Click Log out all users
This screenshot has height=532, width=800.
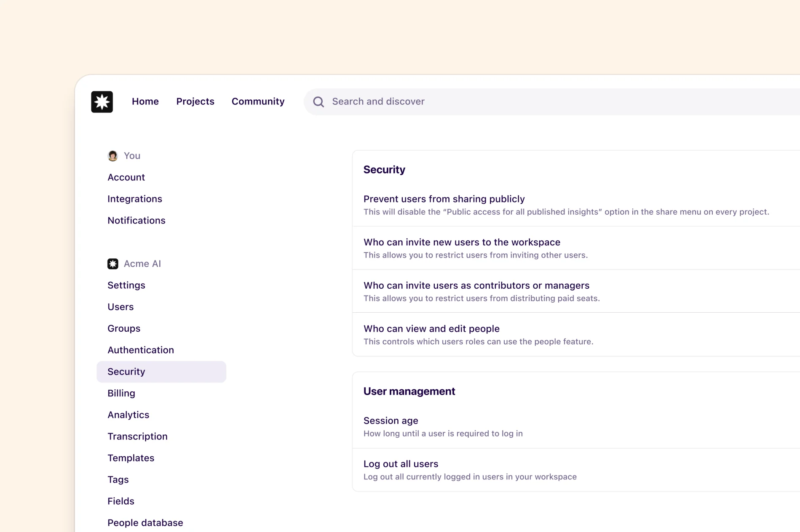(401, 464)
